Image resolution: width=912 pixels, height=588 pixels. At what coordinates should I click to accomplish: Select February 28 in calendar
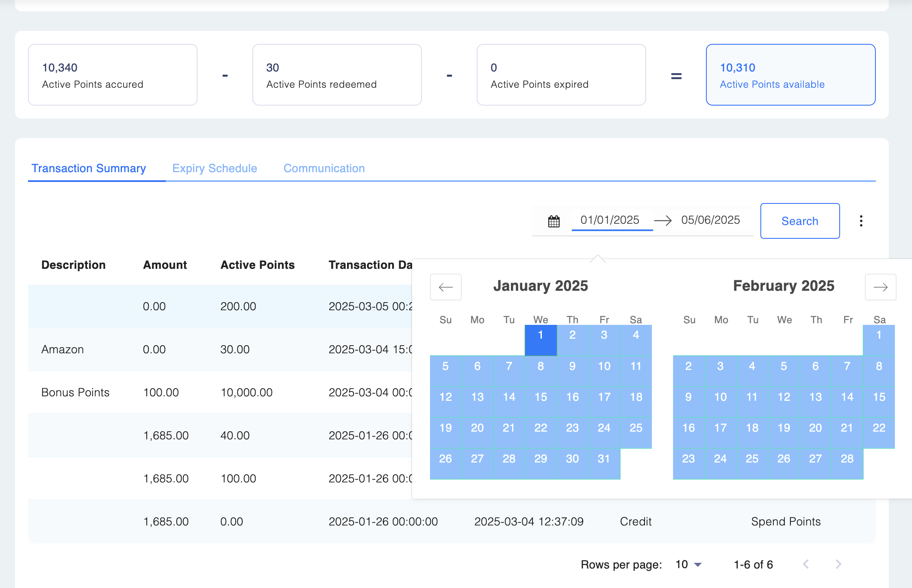click(847, 459)
